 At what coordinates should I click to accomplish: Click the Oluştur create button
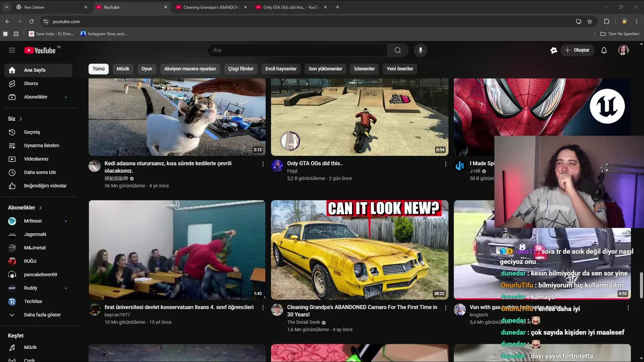point(577,50)
